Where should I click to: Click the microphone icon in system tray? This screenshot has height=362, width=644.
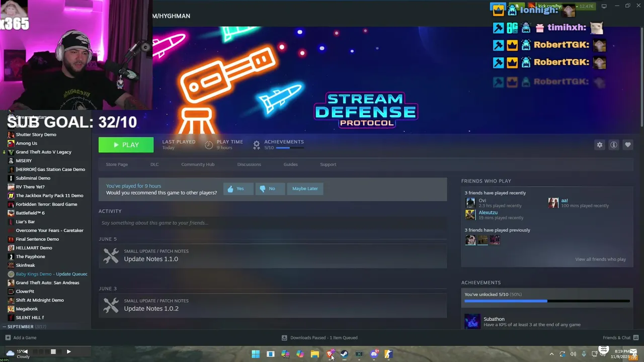[x=584, y=354]
